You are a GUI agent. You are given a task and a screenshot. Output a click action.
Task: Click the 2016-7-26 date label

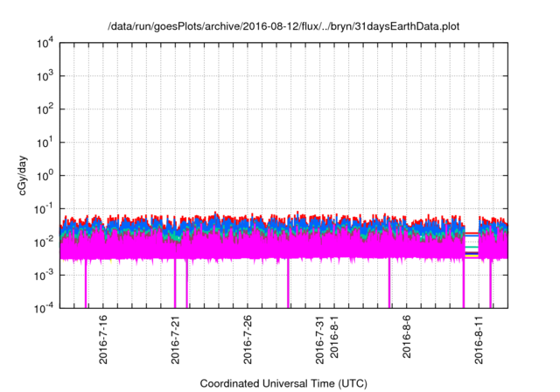(248, 339)
